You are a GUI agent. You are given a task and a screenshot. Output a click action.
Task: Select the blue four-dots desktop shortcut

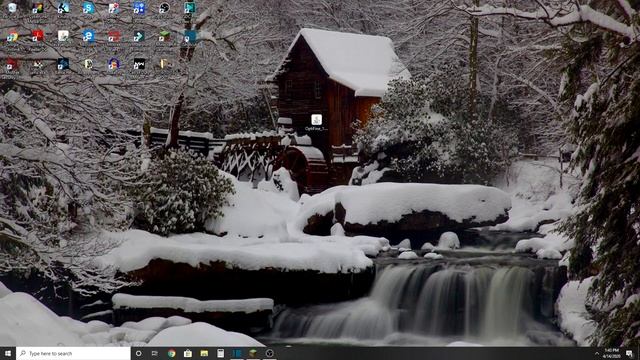(139, 8)
